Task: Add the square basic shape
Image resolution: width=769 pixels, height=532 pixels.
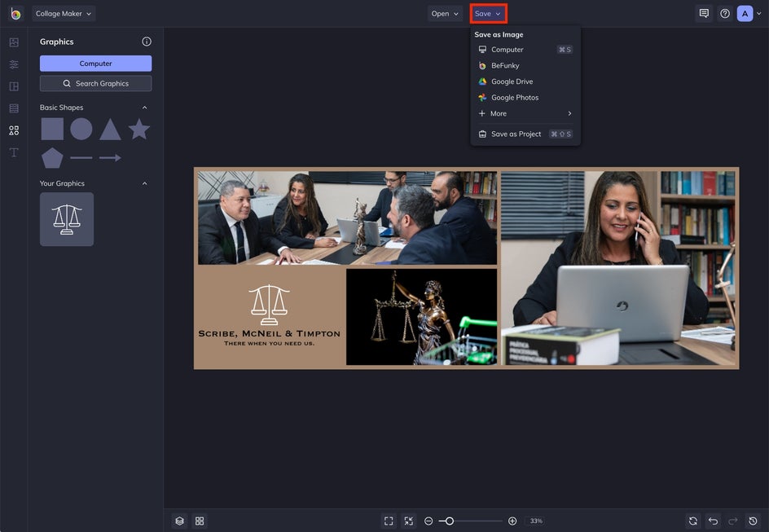Action: (52, 129)
